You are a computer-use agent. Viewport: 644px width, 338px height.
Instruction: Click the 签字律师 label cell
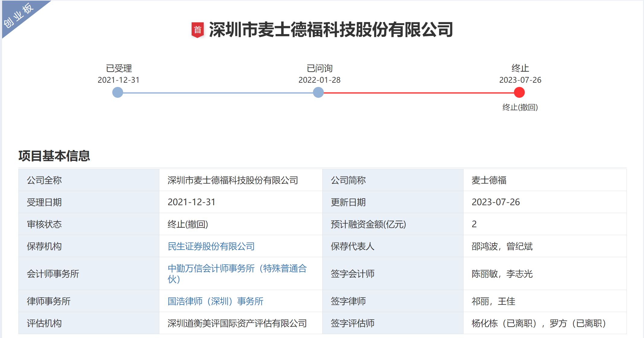pos(393,301)
